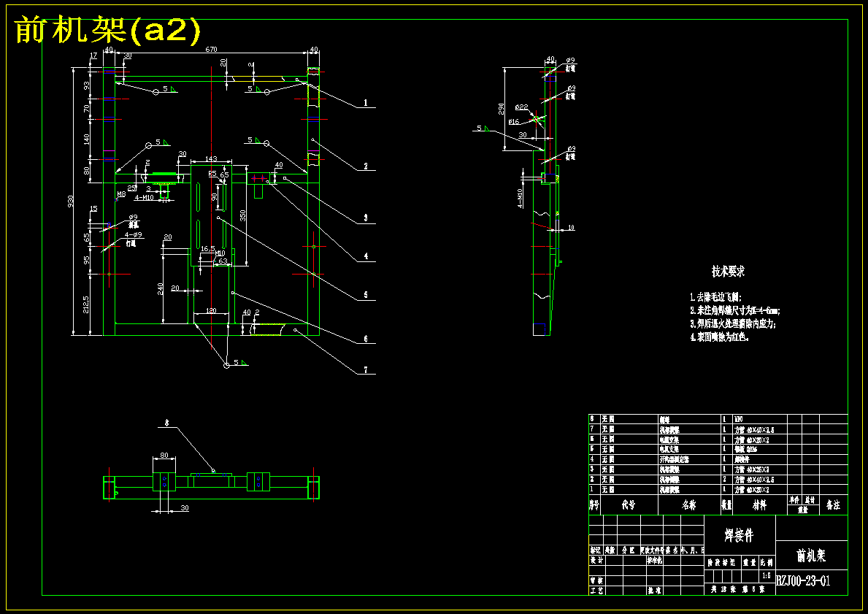The height and width of the screenshot is (614, 868).
Task: Click part callout number 2 label
Action: pos(365,166)
